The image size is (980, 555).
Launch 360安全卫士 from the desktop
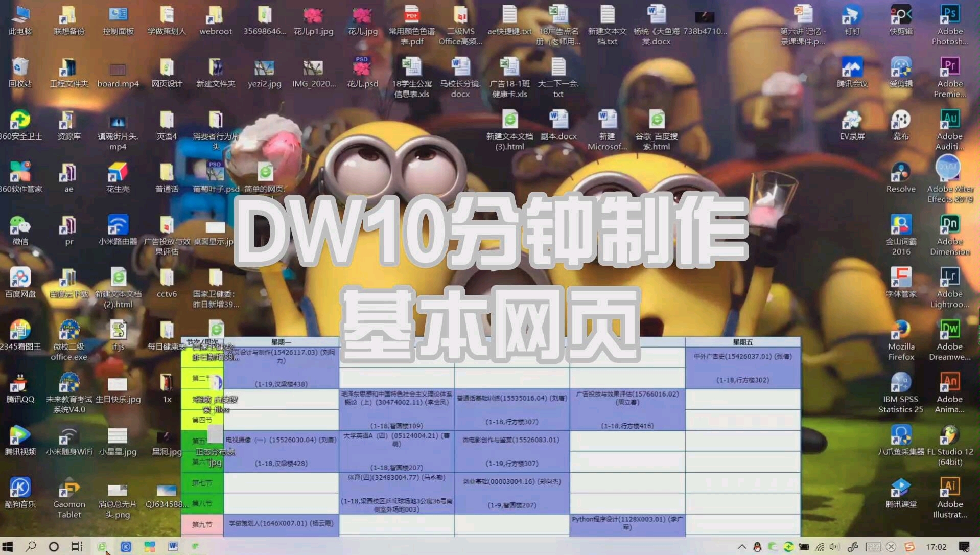(x=20, y=125)
